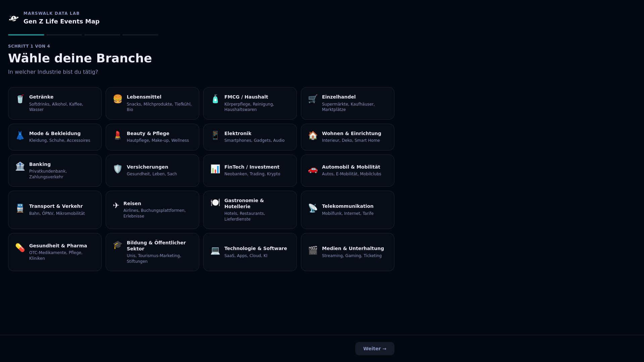The image size is (644, 362).
Task: Pick the Banking card title
Action: tap(40, 164)
